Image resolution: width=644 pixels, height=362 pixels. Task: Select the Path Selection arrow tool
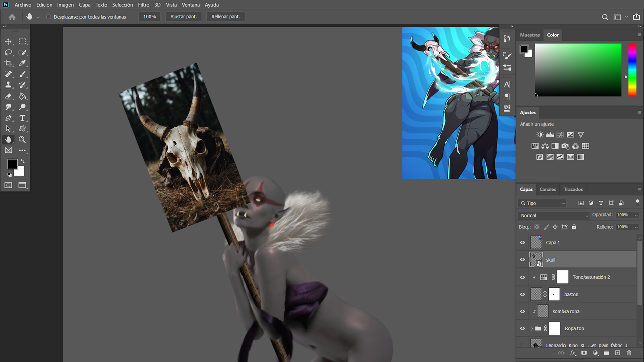[8, 129]
